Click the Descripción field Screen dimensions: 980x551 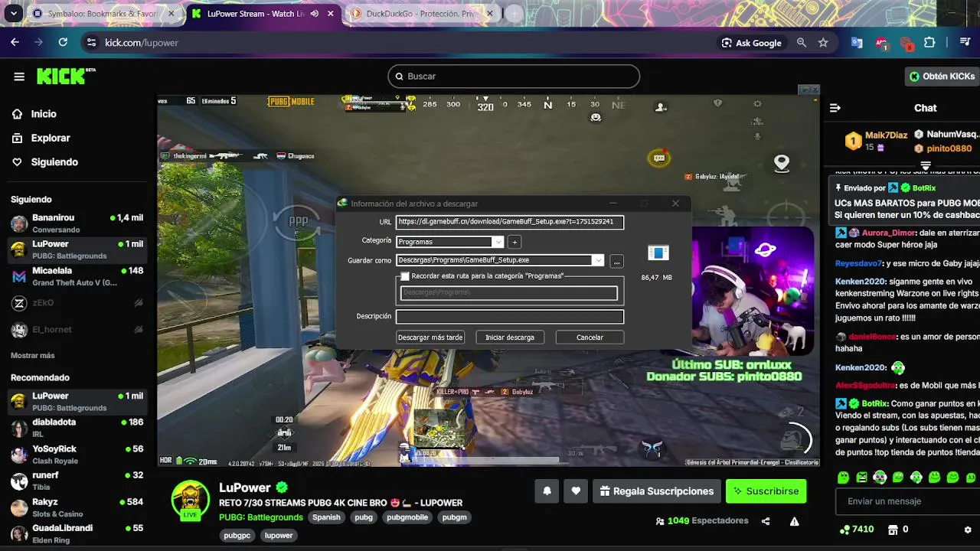(510, 316)
